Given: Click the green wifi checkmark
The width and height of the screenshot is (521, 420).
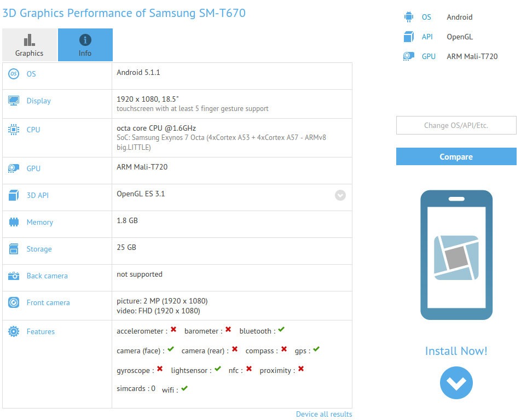Looking at the screenshot, I should pyautogui.click(x=183, y=388).
